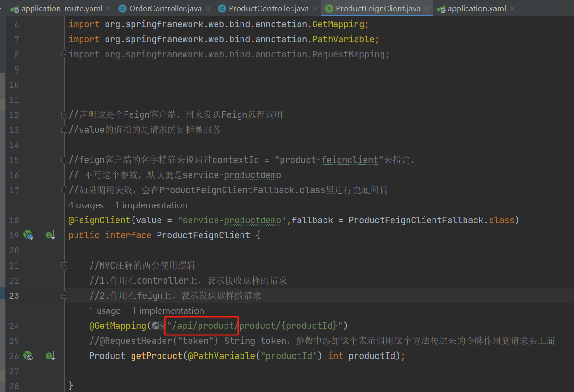
Task: Close the application-route.yaml tab
Action: point(109,8)
